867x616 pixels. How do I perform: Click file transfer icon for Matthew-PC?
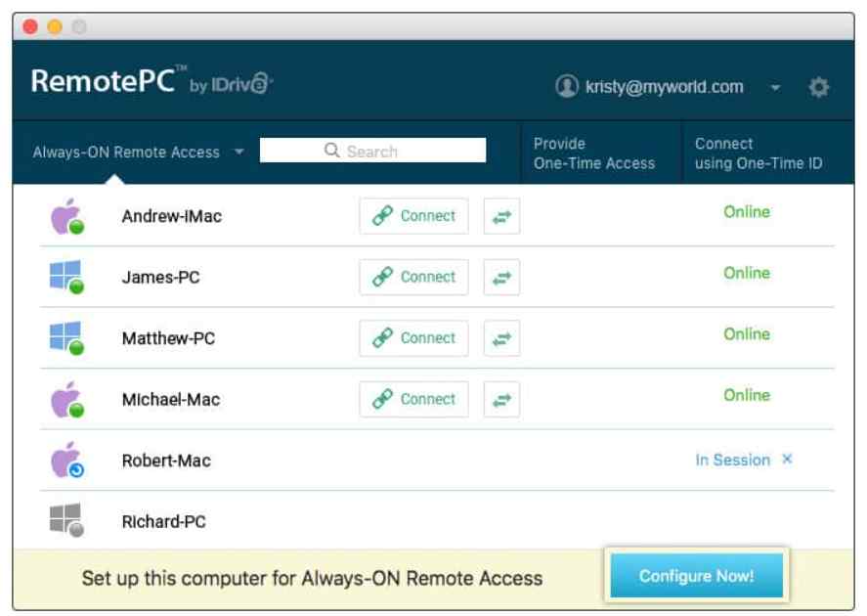tap(501, 338)
